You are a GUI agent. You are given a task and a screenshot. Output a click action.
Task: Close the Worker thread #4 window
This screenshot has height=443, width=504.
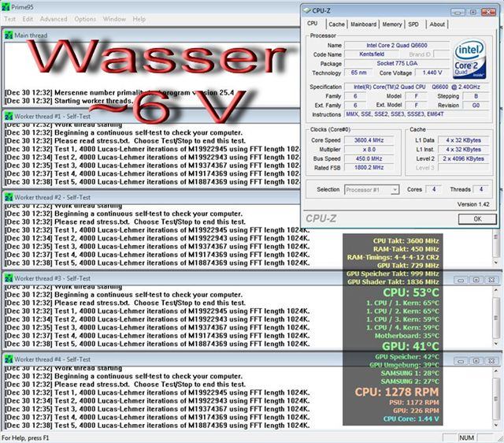click(x=491, y=361)
